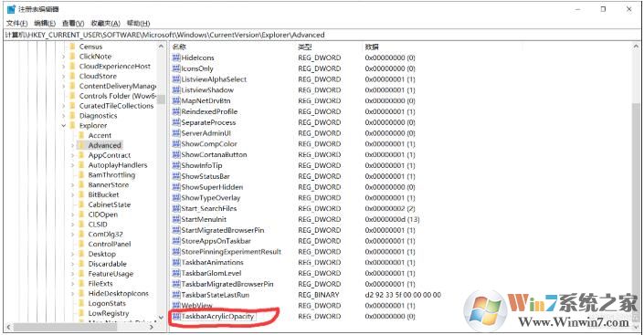Select the Discardable key
644x335 pixels.
click(107, 264)
